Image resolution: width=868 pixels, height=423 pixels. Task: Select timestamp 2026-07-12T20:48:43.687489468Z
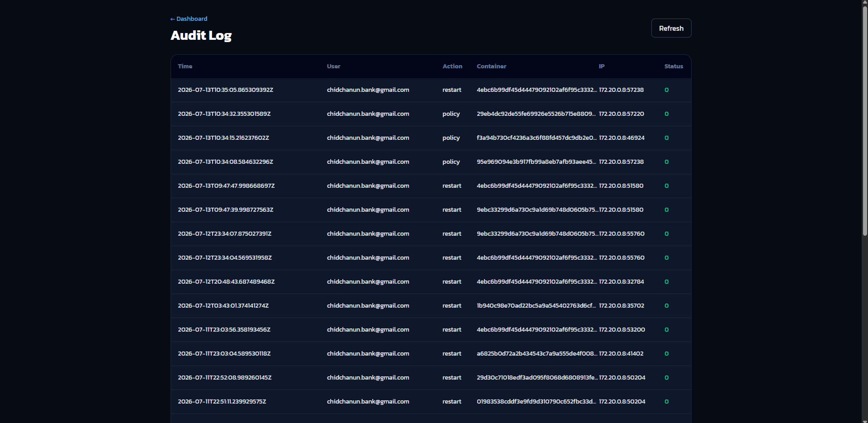[x=226, y=282]
